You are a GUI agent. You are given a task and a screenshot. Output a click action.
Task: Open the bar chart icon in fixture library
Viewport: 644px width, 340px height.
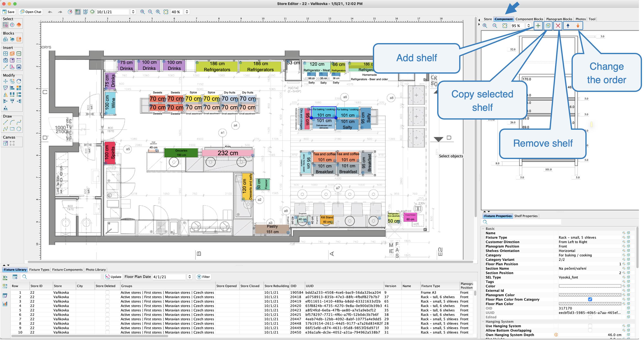click(5, 304)
